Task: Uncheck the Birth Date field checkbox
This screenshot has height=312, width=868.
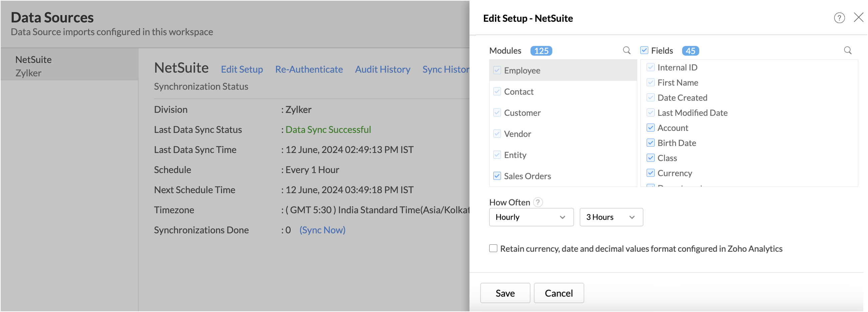Action: [x=650, y=143]
